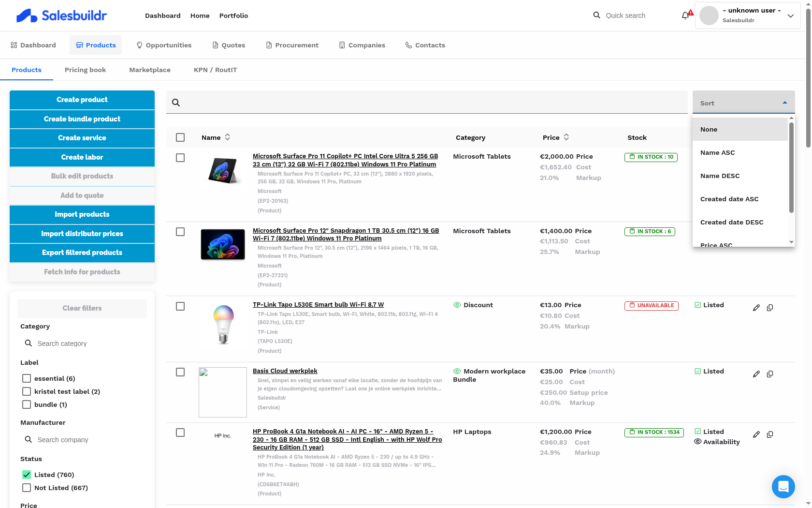This screenshot has width=812, height=508.
Task: Select the TP-Link Tapo L530E row checkbox
Action: (180, 306)
